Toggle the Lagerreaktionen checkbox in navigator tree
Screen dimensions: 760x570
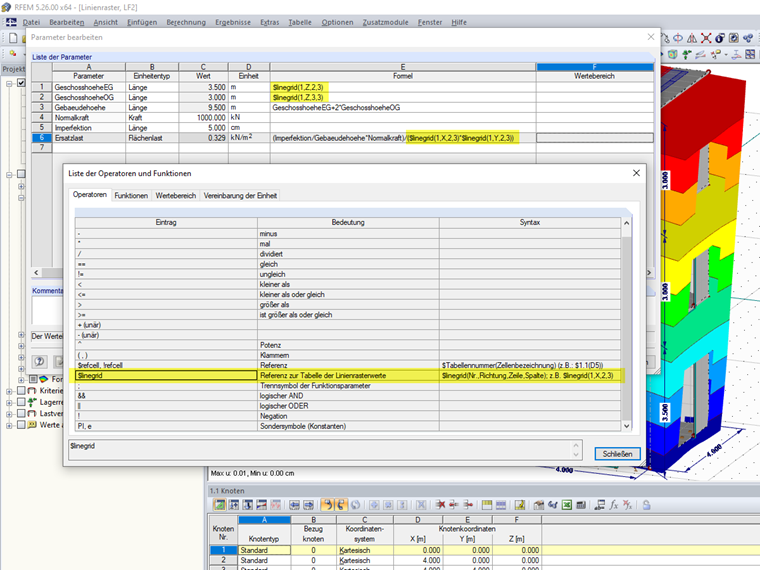coord(21,402)
